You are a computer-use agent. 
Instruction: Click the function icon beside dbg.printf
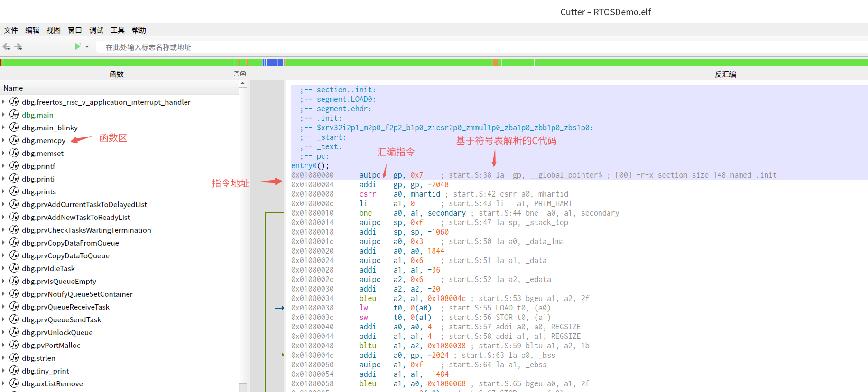tap(15, 166)
